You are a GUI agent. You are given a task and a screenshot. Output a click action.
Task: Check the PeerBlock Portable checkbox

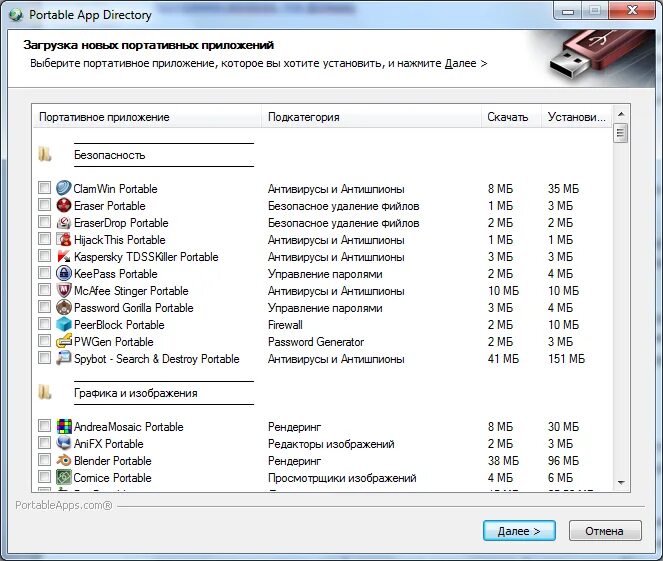[x=44, y=323]
